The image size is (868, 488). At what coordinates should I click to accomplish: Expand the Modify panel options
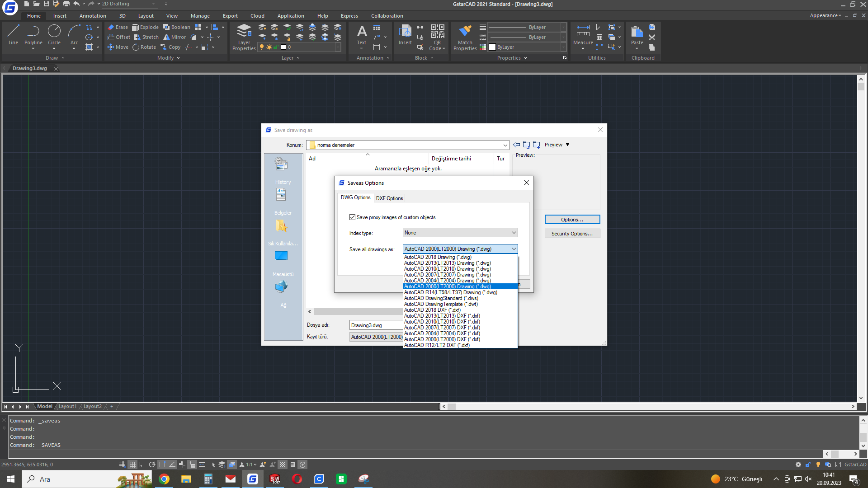coord(169,58)
